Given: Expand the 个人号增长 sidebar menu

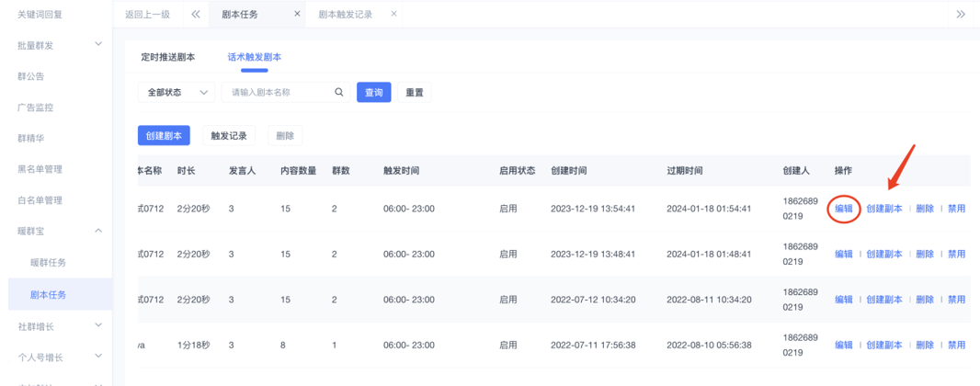Looking at the screenshot, I should (x=98, y=357).
